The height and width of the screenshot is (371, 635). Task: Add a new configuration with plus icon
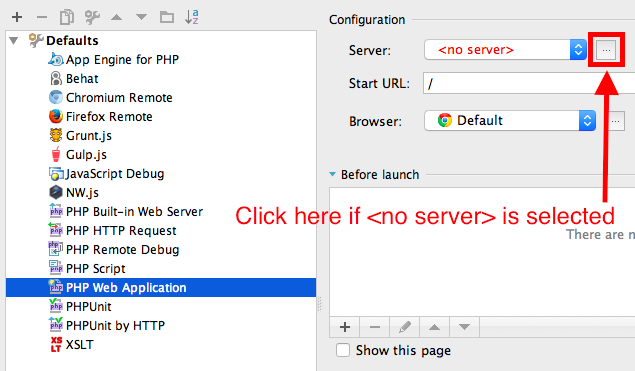17,17
